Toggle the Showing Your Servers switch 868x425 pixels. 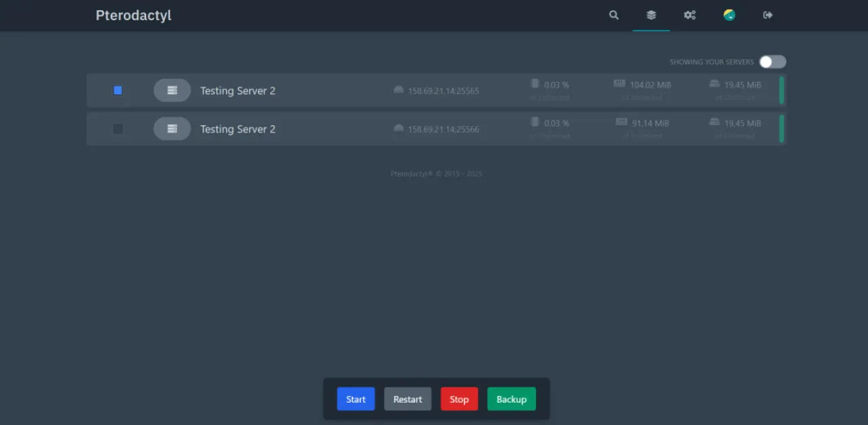point(772,62)
